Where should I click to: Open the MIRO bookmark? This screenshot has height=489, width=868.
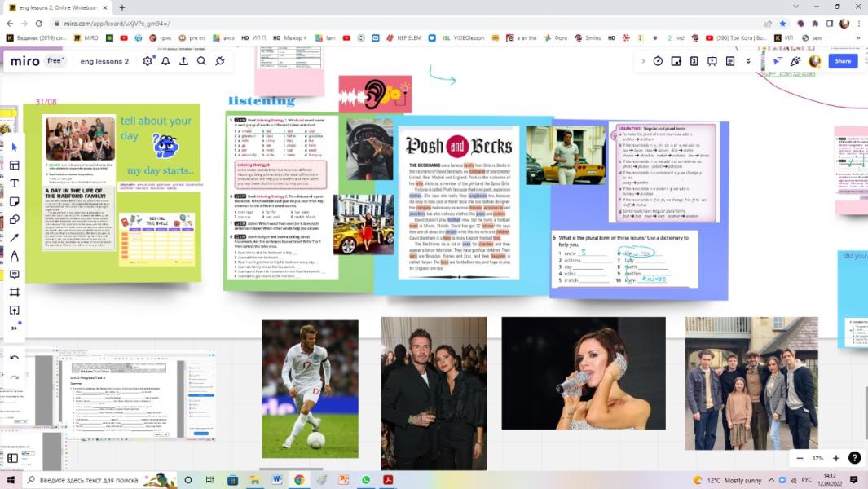click(86, 37)
